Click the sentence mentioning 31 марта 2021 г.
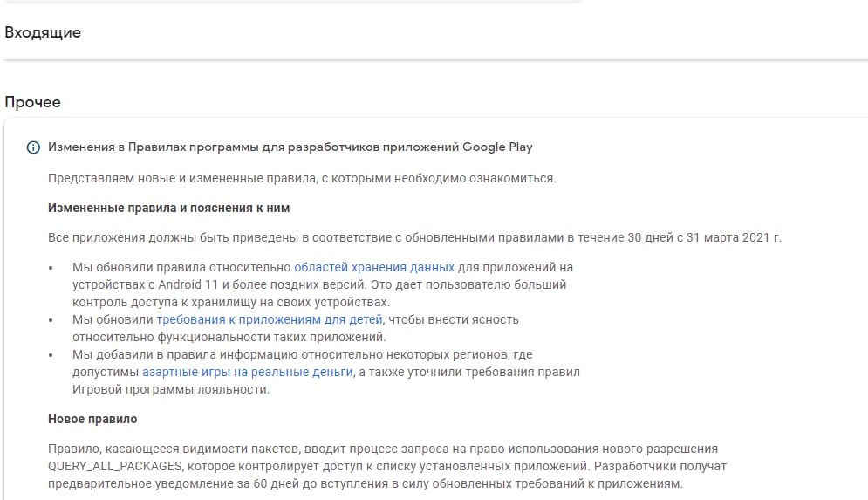This screenshot has width=868, height=500. (x=414, y=237)
